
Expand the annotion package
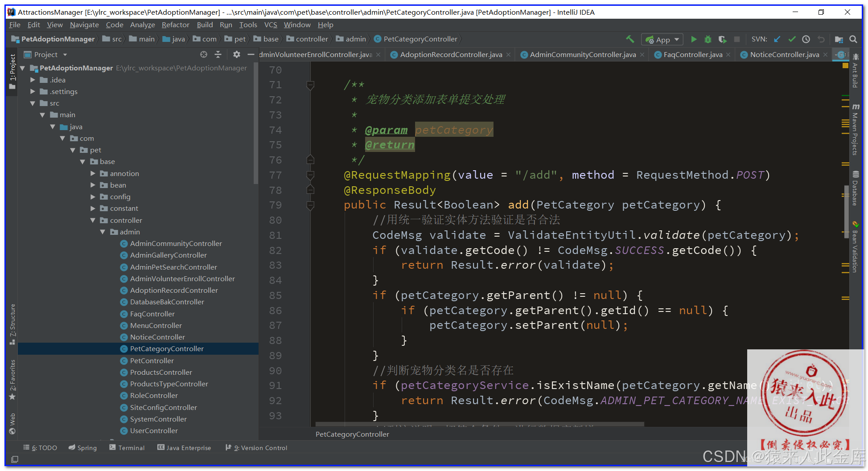93,173
